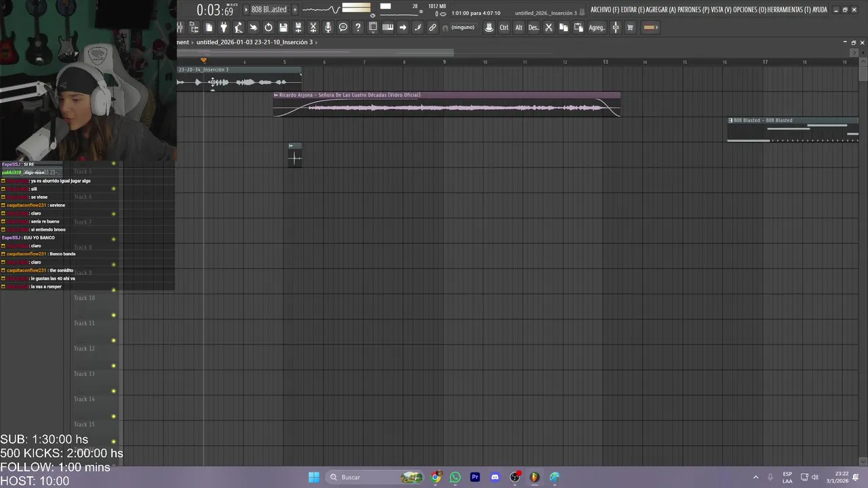The height and width of the screenshot is (488, 868).
Task: Open the shopping cart store icon
Action: pyautogui.click(x=630, y=27)
